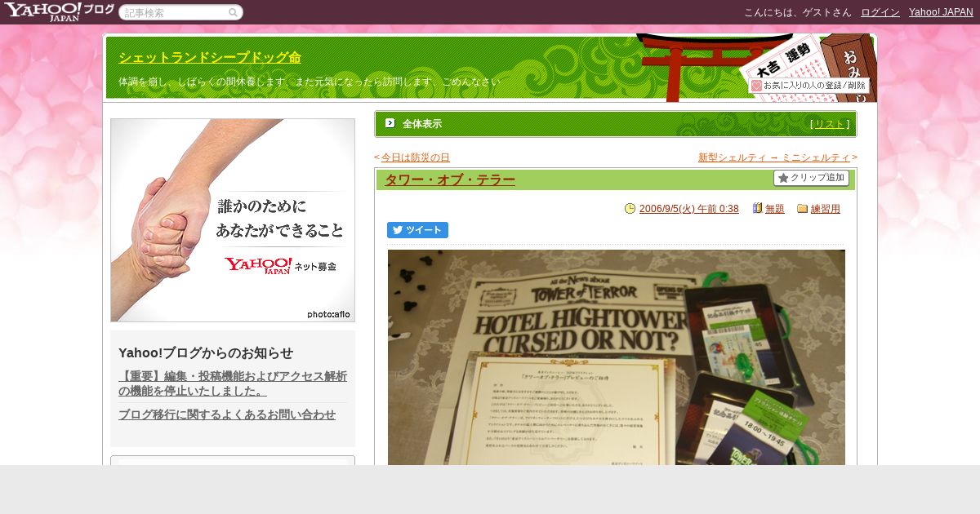980x514 pixels.
Task: Click the omikuji torii header image
Action: pos(755,68)
